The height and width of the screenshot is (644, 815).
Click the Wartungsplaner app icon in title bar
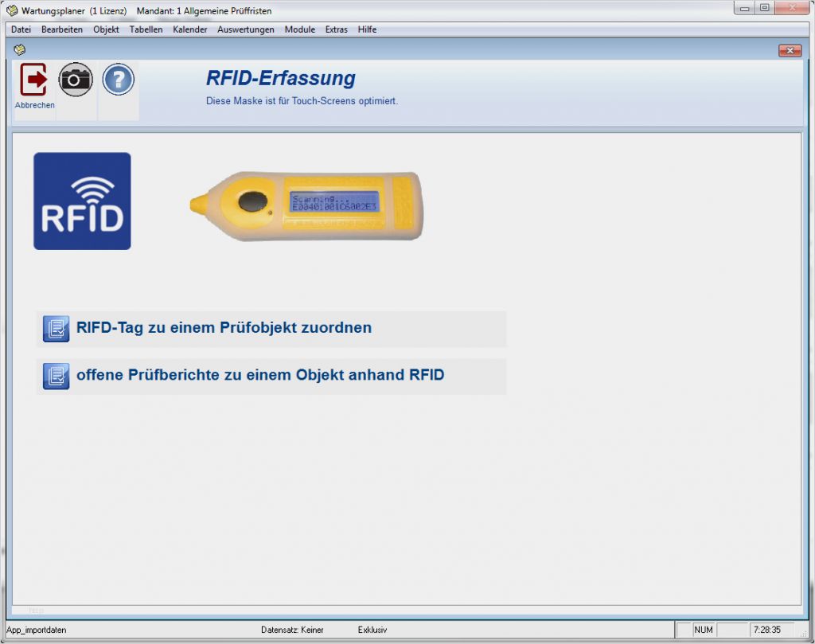[x=12, y=11]
